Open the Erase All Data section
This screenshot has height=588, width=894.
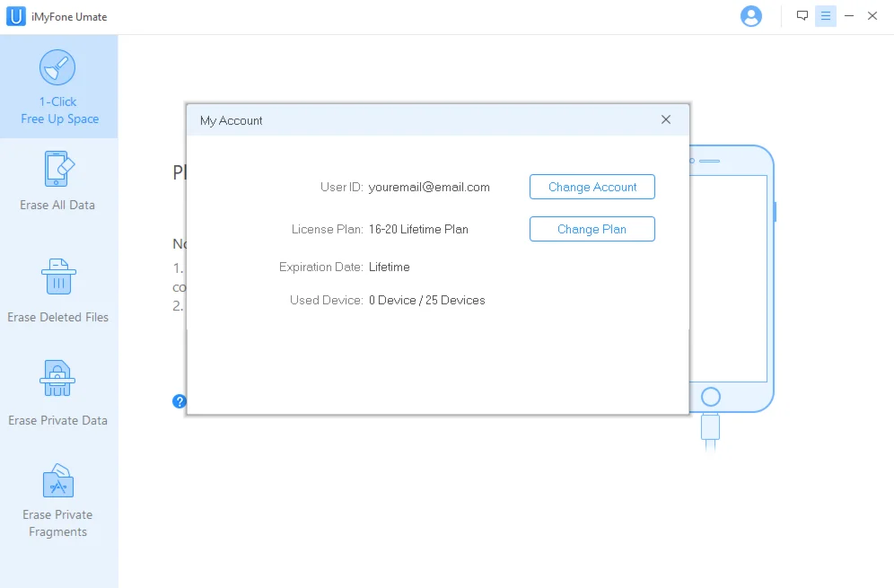(x=57, y=180)
